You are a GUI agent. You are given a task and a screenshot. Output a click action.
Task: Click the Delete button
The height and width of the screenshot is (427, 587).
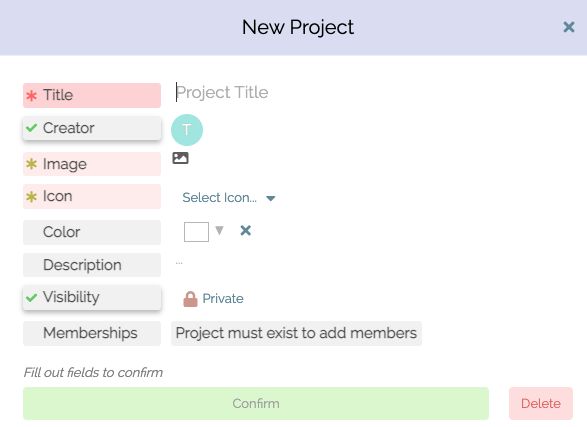click(x=541, y=403)
